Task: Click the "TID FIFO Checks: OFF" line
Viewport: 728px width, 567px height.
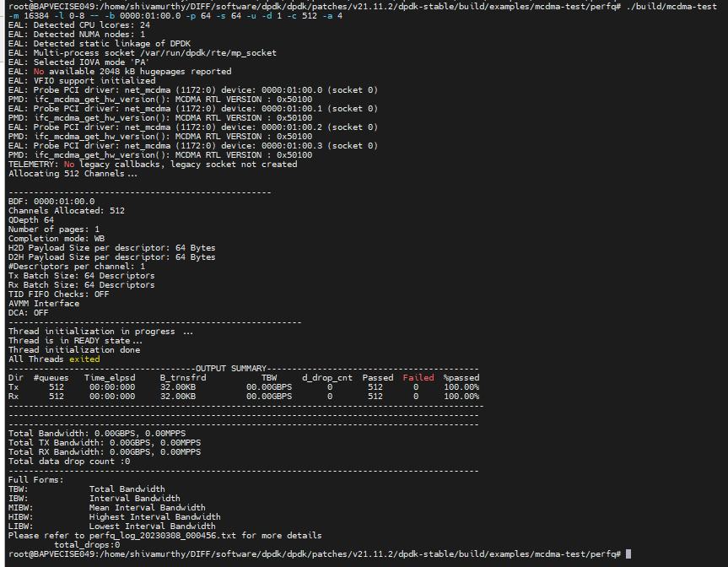Action: coord(59,294)
